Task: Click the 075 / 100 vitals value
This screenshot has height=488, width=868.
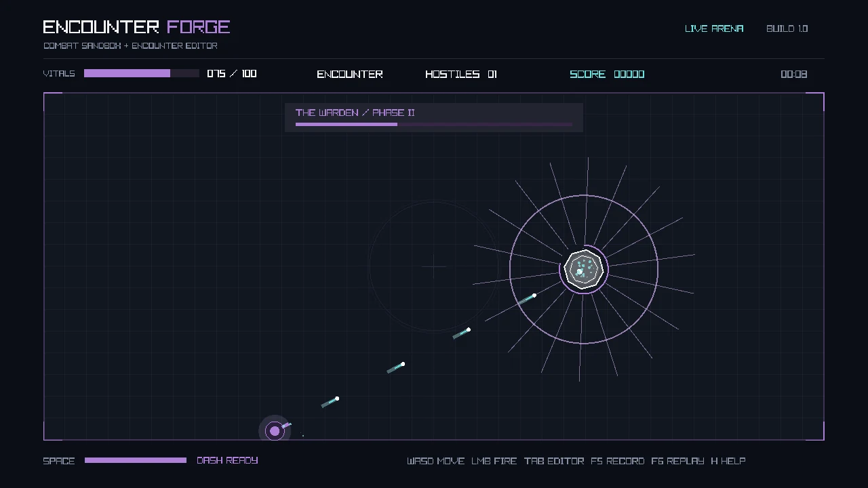Action: click(232, 73)
